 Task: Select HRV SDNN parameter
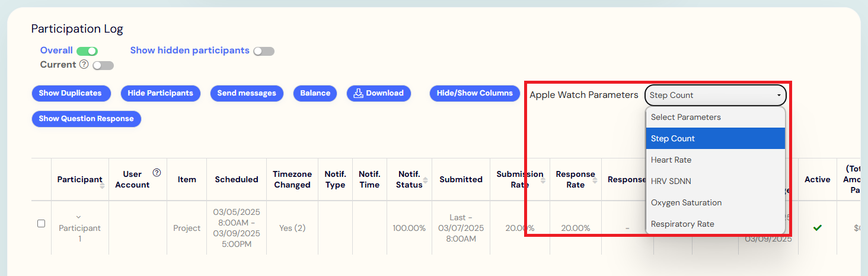click(716, 181)
